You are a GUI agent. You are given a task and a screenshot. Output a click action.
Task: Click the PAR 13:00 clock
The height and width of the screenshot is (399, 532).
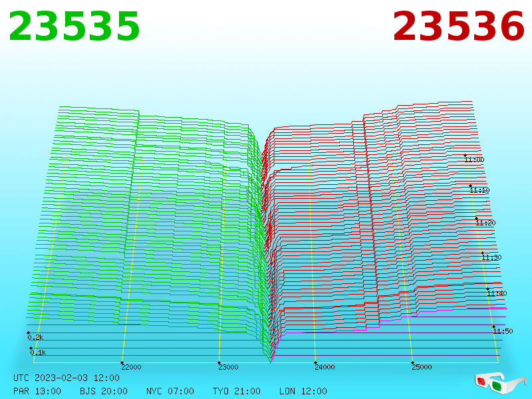[37, 391]
